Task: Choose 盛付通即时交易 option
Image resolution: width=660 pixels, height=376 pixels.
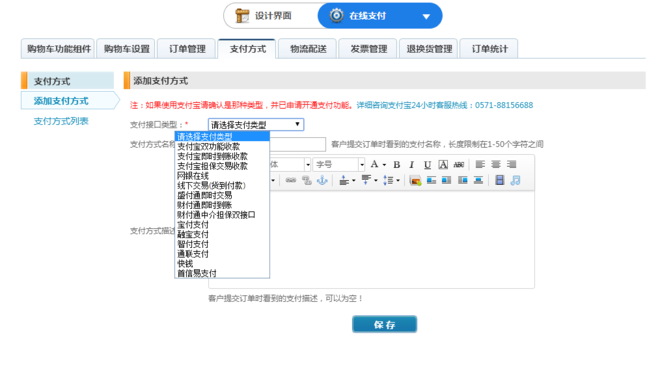Action: pyautogui.click(x=222, y=195)
